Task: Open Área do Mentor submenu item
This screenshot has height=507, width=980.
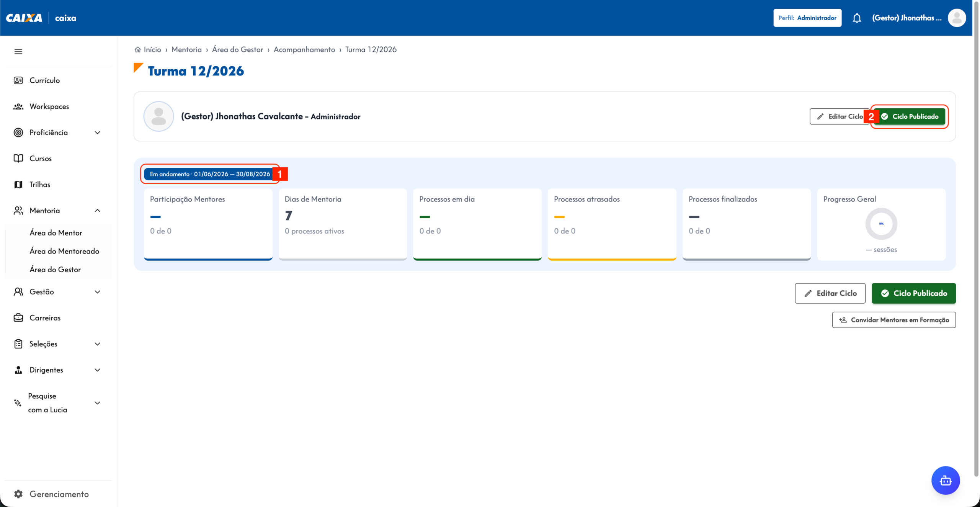Action: click(x=56, y=233)
